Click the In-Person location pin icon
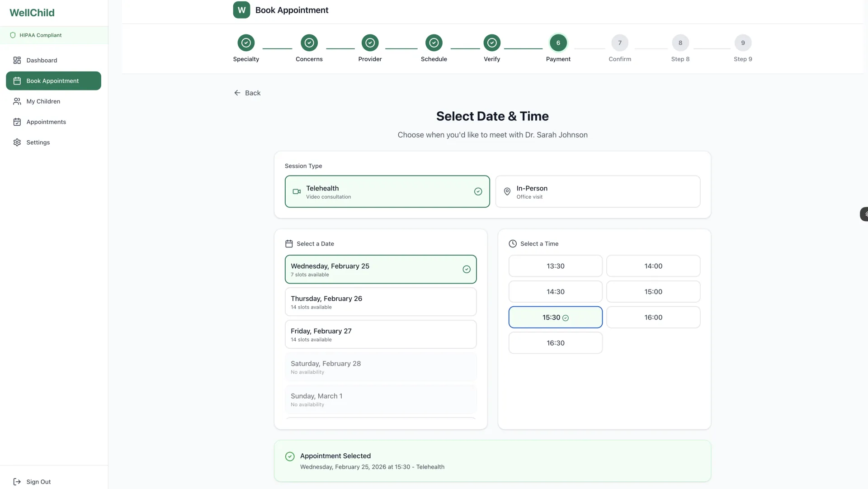The width and height of the screenshot is (868, 489). (507, 192)
